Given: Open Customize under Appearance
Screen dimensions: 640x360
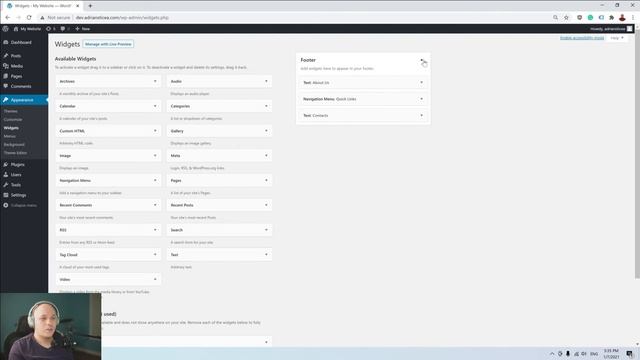Looking at the screenshot, I should [x=13, y=120].
